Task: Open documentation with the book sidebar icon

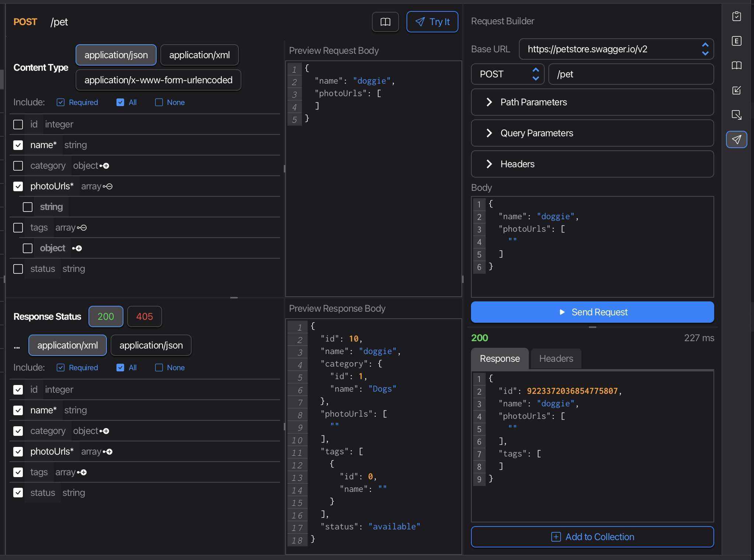Action: click(x=737, y=66)
